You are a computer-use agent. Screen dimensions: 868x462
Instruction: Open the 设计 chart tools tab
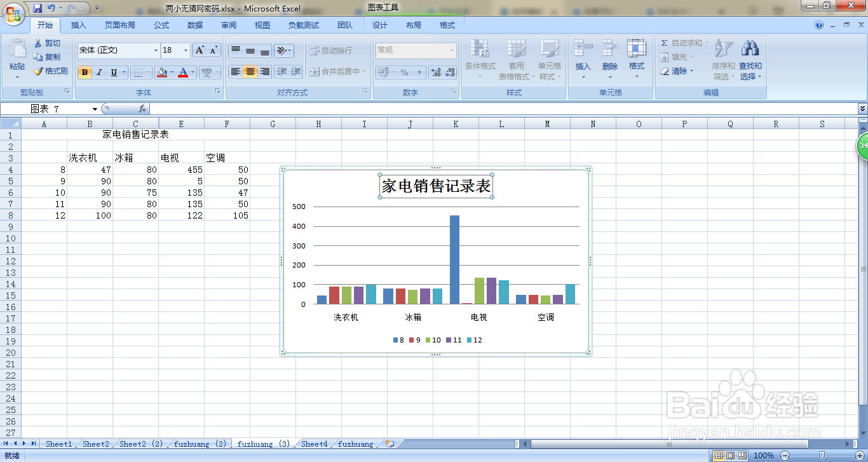coord(380,25)
